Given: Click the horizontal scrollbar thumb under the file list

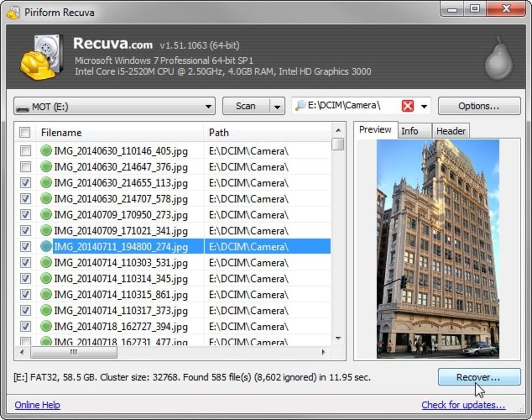Looking at the screenshot, I should click(x=73, y=352).
